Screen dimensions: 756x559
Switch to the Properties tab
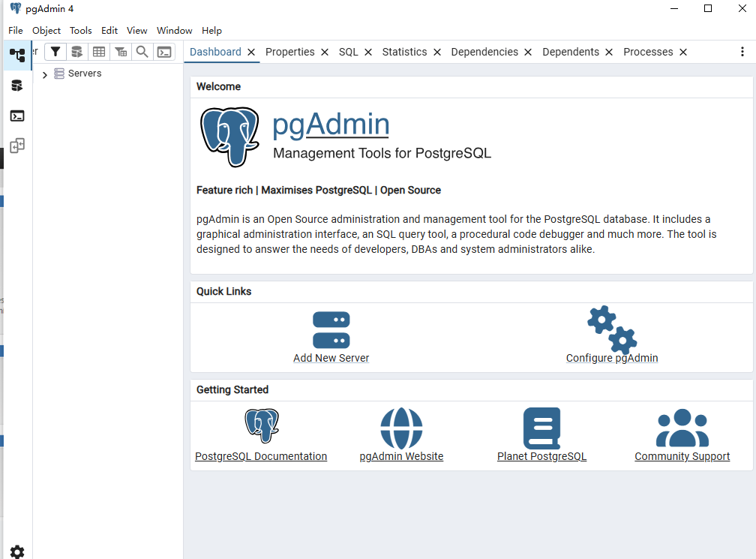pyautogui.click(x=289, y=52)
